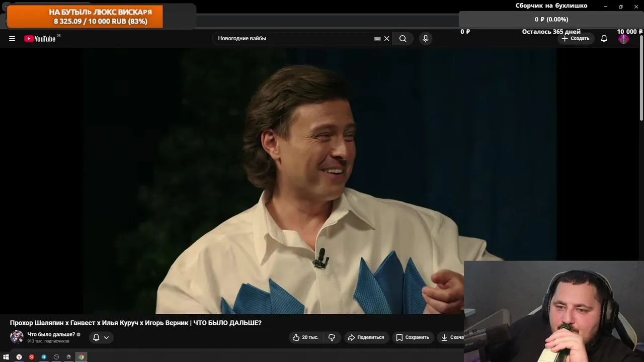Like the video with 20 тыс. thumbs up
Screen dimensions: 644x362
[x=305, y=337]
